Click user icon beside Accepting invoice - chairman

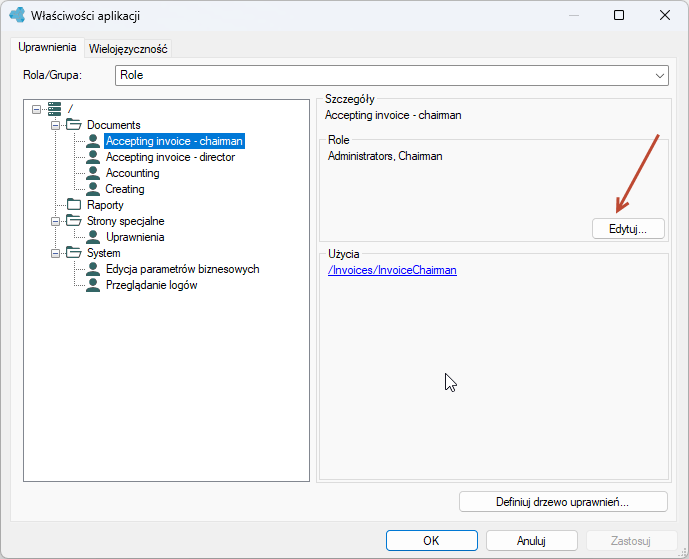(93, 141)
